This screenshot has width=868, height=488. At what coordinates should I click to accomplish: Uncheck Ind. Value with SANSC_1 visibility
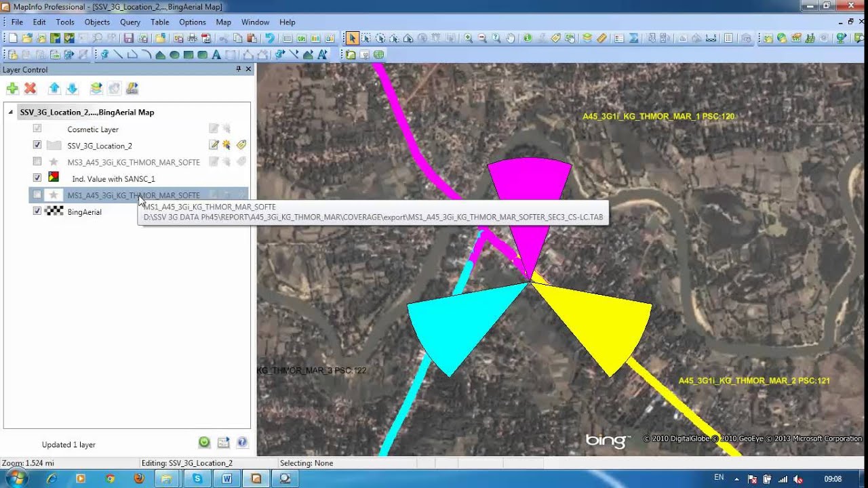pyautogui.click(x=37, y=178)
